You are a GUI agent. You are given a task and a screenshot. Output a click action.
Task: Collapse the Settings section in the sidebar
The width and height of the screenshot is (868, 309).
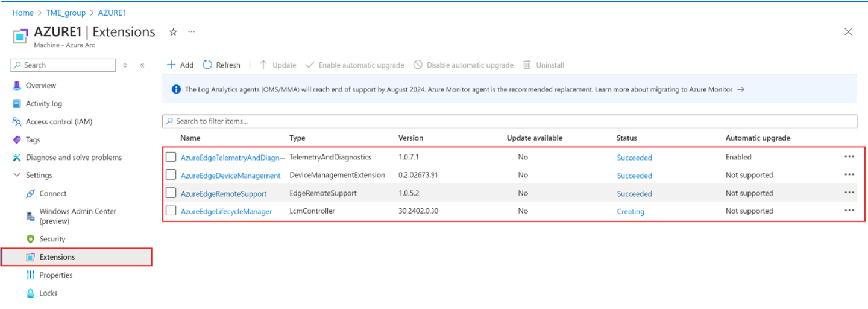17,176
